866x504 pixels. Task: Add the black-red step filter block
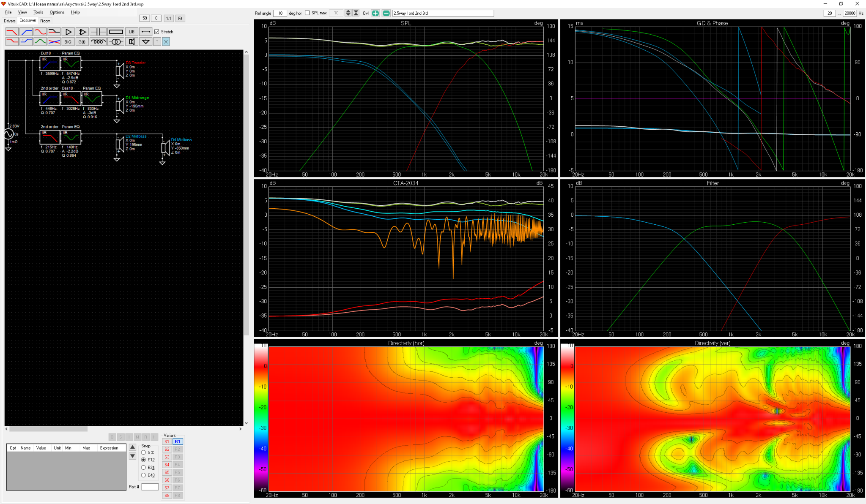[54, 32]
